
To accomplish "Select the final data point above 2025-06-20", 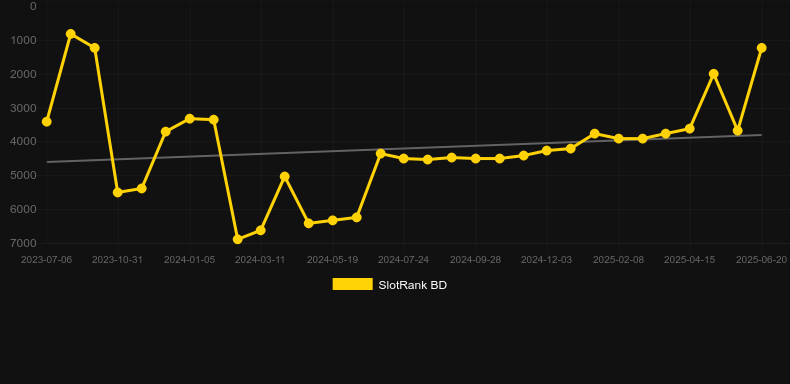I will [x=761, y=48].
